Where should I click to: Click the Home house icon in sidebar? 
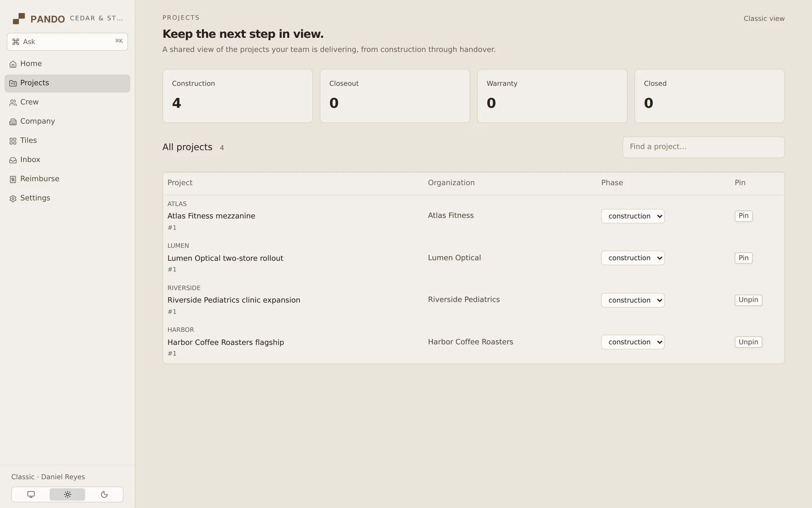(x=13, y=64)
